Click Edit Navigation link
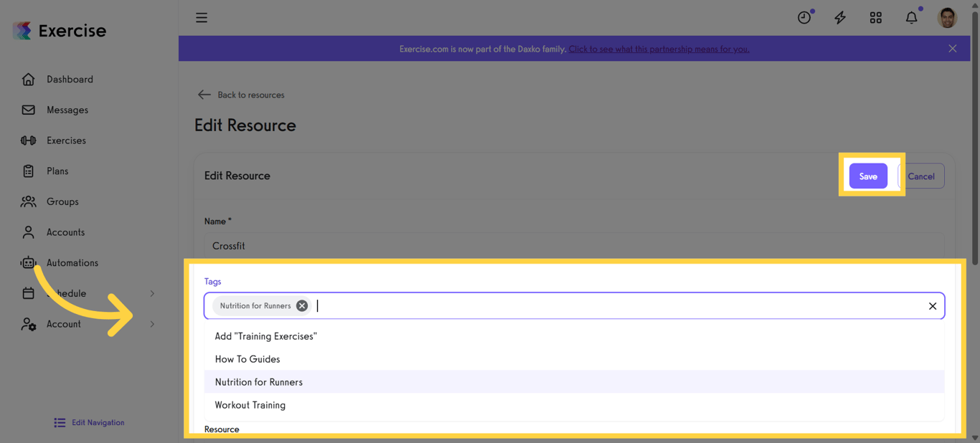 (98, 423)
